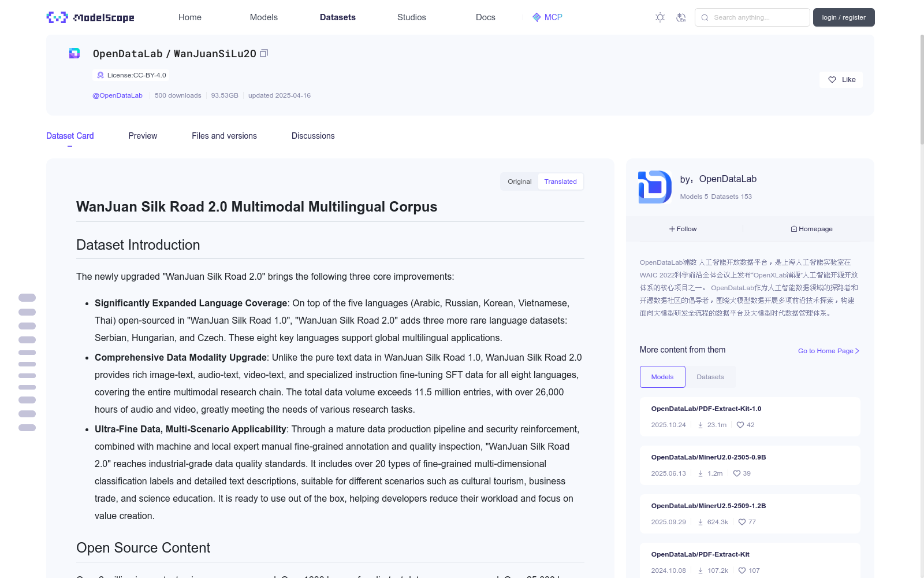Click the OpenDataLab avatar beside dataset title

click(x=74, y=53)
